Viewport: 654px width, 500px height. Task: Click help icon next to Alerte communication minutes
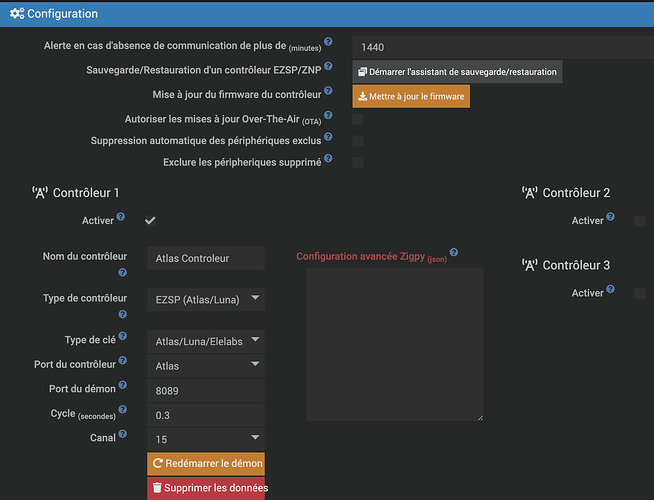[x=328, y=43]
